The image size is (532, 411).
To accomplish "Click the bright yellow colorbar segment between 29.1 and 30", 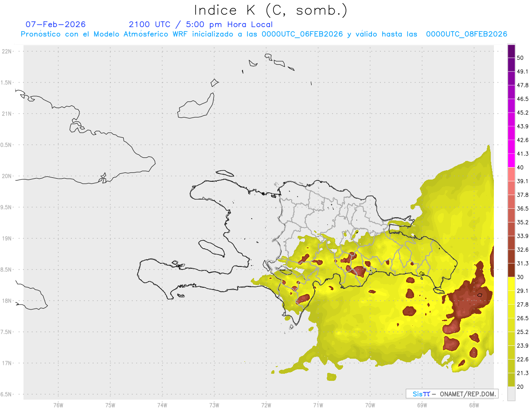I will 511,284.
